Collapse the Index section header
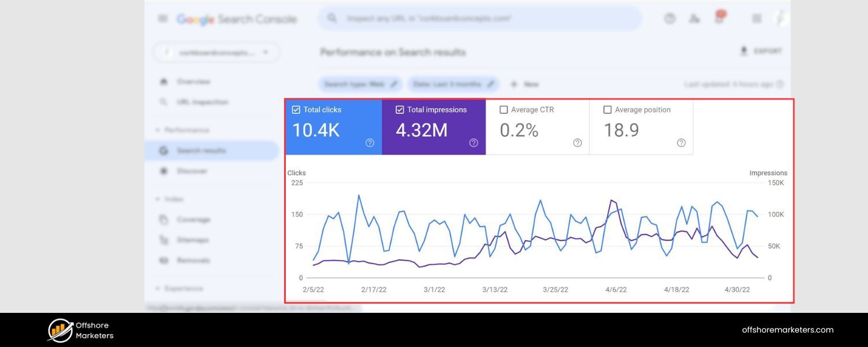868x347 pixels. coord(171,198)
